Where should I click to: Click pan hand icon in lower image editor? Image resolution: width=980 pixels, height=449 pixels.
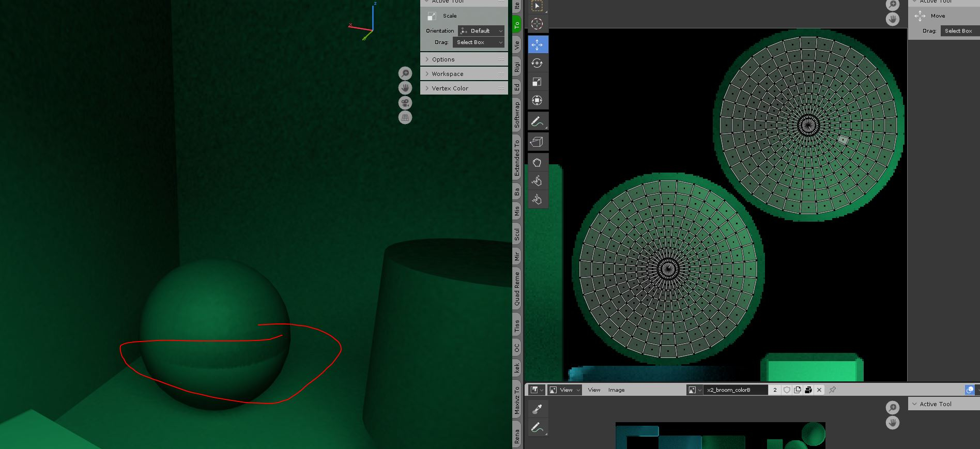click(893, 423)
